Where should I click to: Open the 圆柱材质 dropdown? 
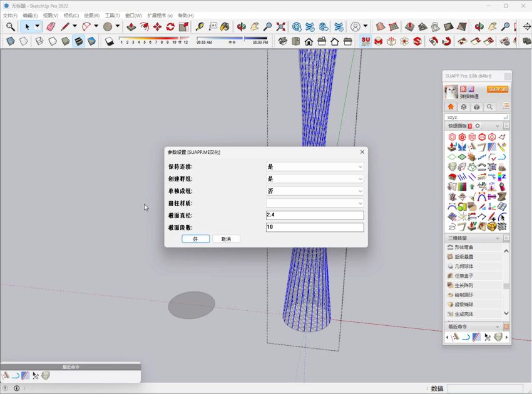tap(315, 203)
